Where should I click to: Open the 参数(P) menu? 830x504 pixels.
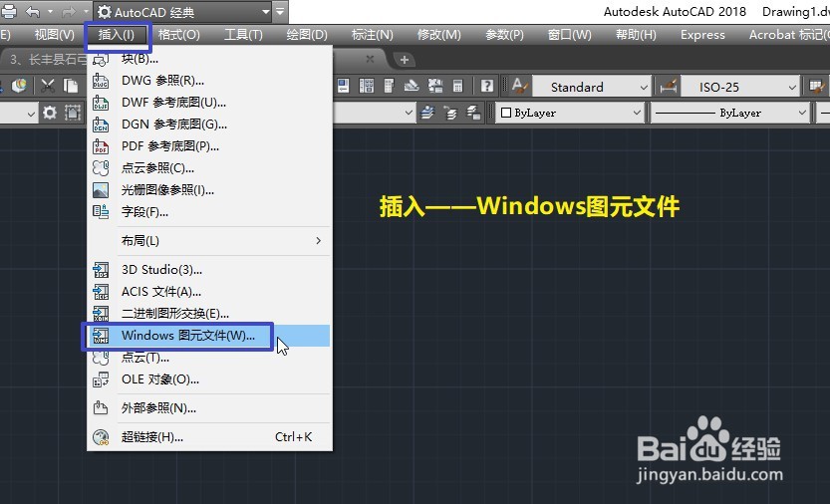[x=504, y=35]
